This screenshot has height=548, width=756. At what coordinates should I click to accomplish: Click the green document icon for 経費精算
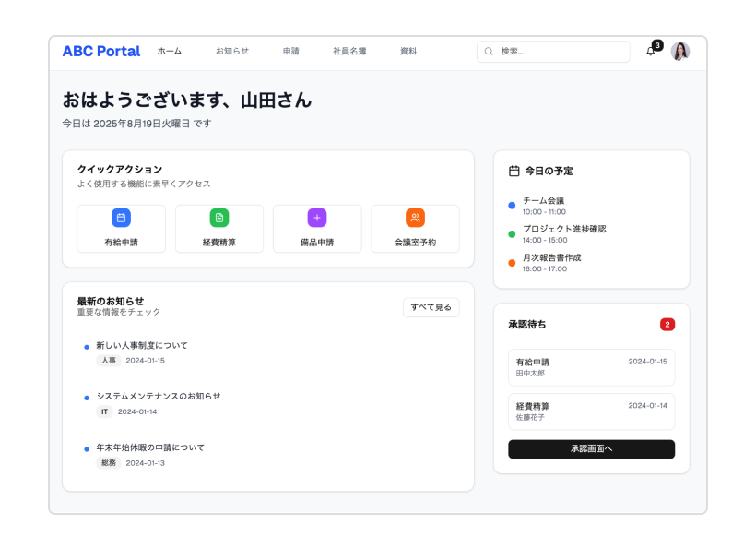pyautogui.click(x=219, y=218)
